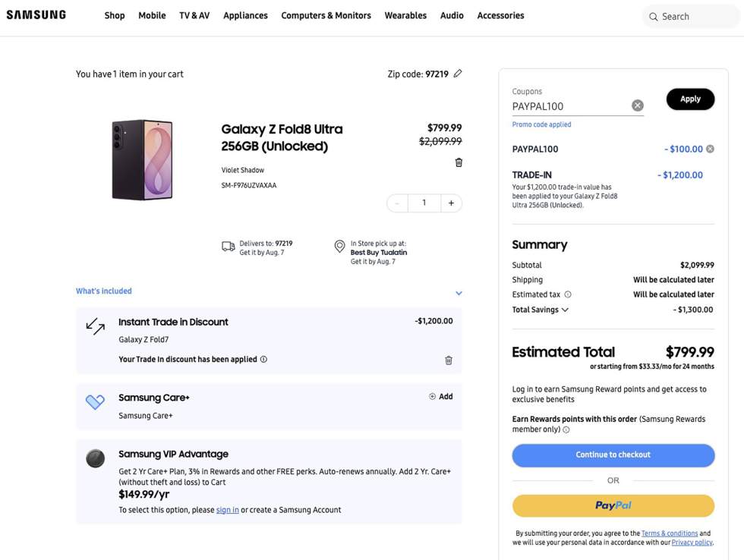Screen dimensions: 744x560
Task: Expand What's included chevron
Action: pos(459,293)
